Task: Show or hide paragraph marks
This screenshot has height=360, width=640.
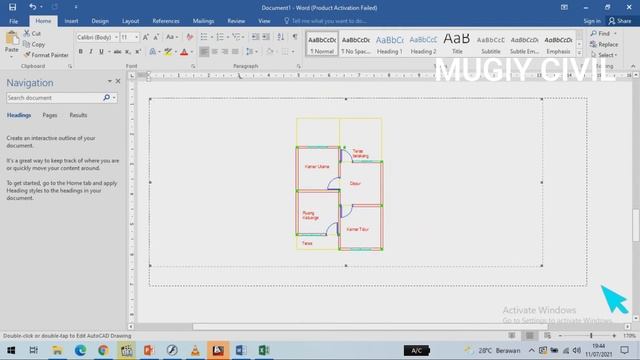Action: coord(295,37)
